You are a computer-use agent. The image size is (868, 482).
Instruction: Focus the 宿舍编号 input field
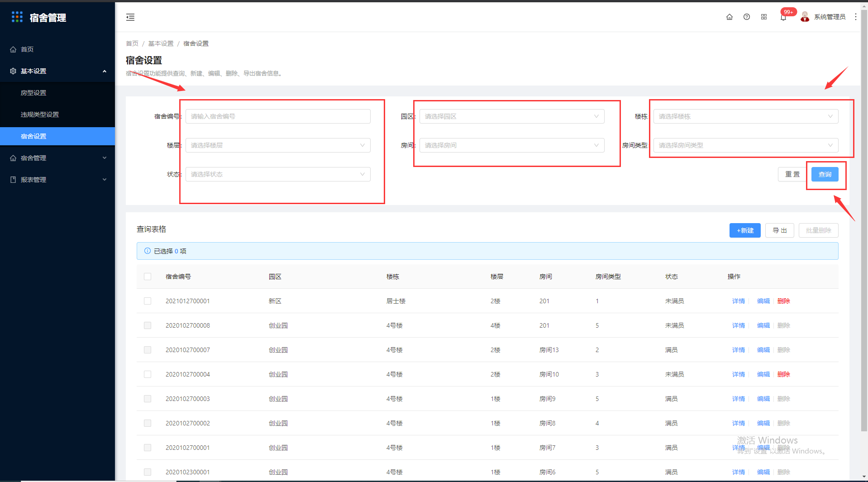(278, 116)
